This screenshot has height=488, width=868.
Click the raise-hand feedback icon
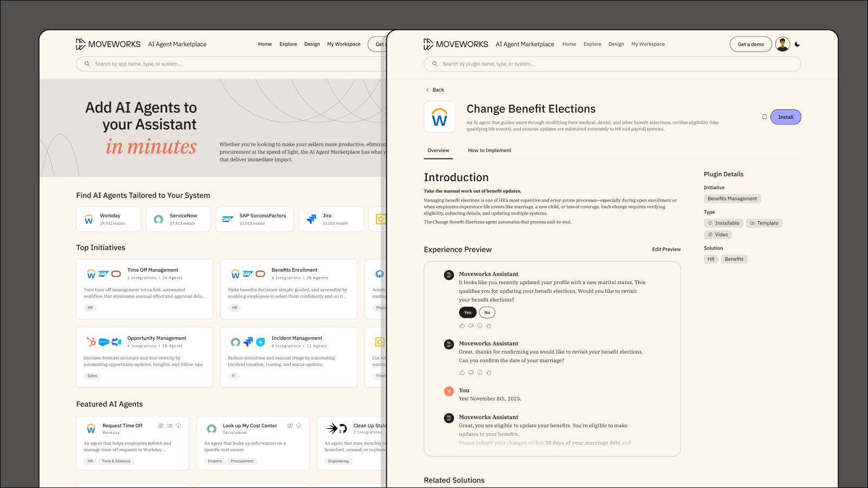(489, 325)
